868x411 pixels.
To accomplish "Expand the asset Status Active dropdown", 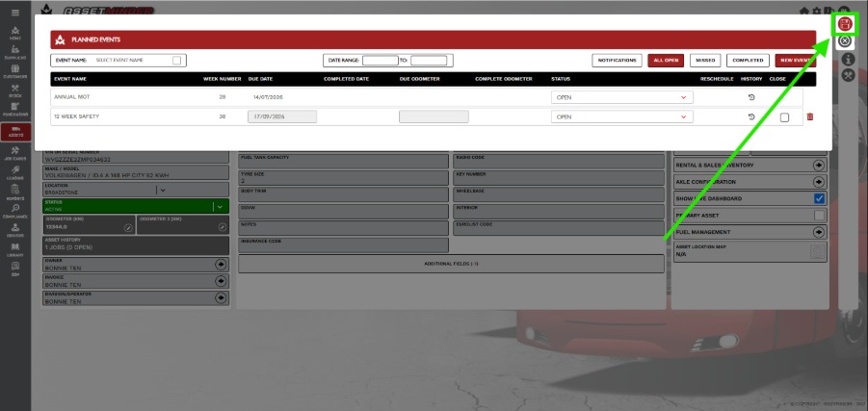I will [x=220, y=206].
